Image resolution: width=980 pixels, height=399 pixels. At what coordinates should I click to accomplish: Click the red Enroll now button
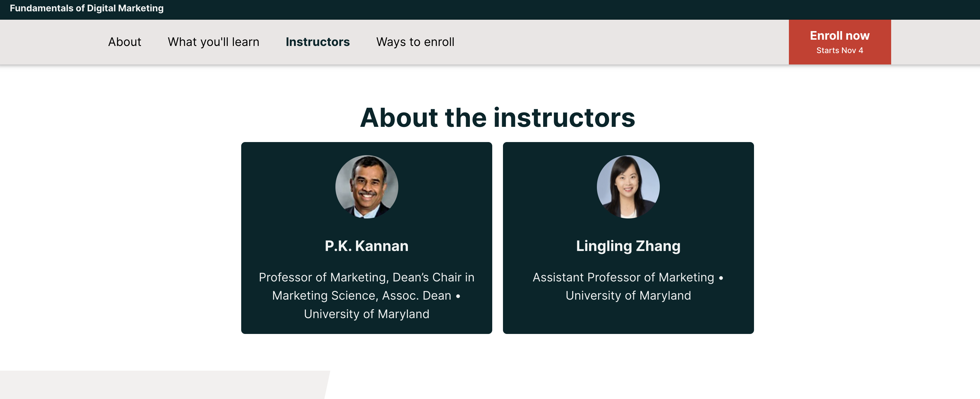pyautogui.click(x=839, y=36)
